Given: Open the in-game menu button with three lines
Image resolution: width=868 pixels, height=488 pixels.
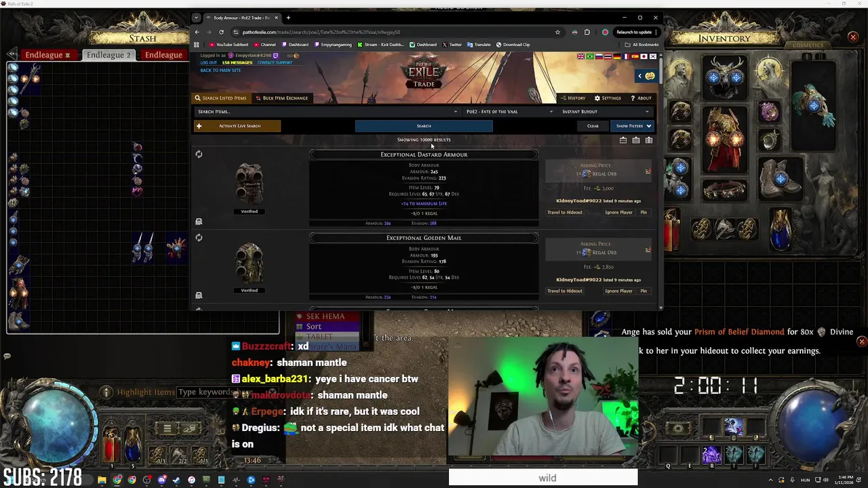Looking at the screenshot, I should pos(167,428).
